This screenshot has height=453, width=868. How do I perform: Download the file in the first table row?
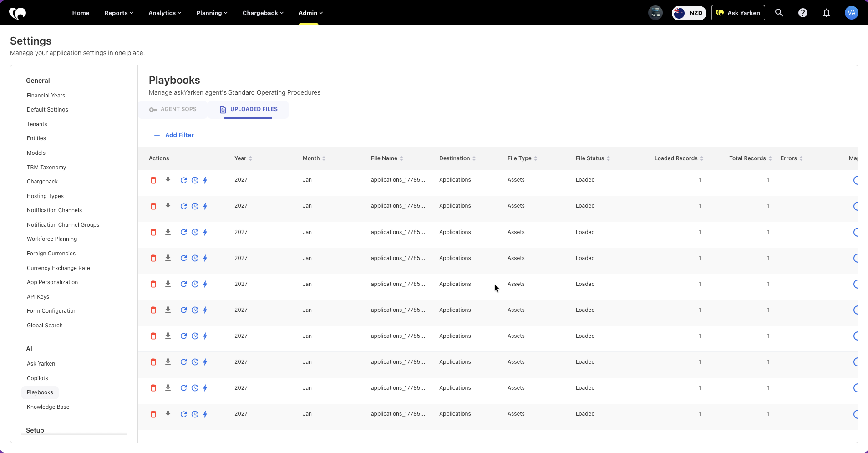(x=168, y=180)
